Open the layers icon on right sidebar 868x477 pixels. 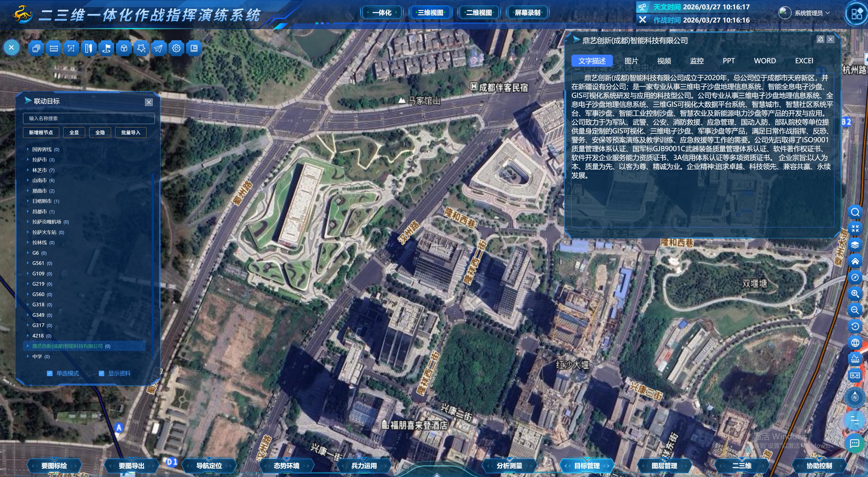pyautogui.click(x=855, y=245)
